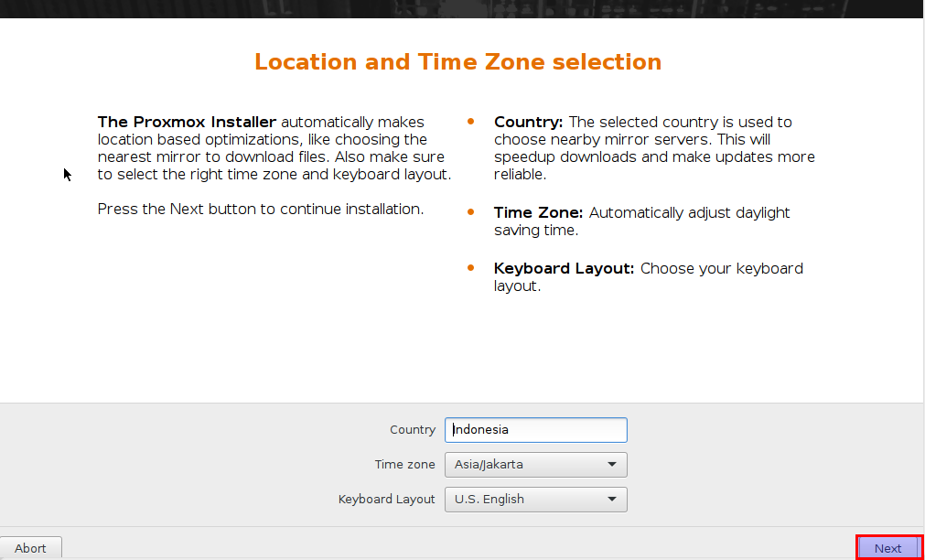
Task: Focus the Country input field showing Indonesia
Action: point(535,429)
